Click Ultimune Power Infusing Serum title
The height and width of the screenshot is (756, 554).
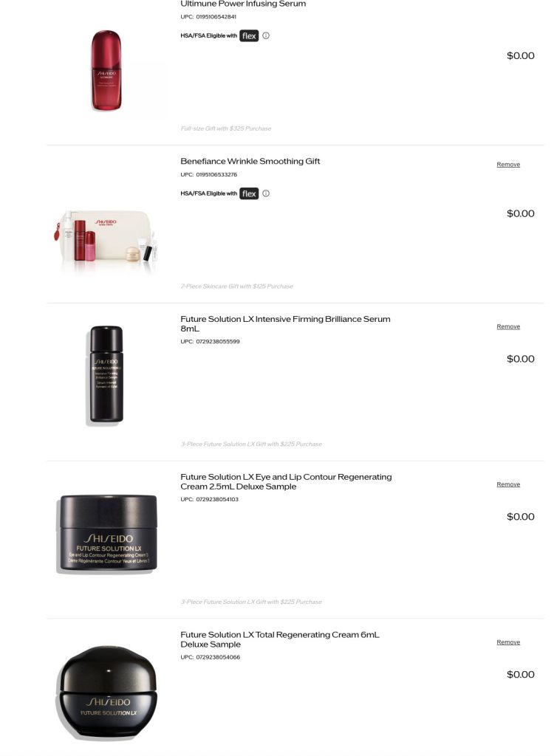click(x=243, y=4)
